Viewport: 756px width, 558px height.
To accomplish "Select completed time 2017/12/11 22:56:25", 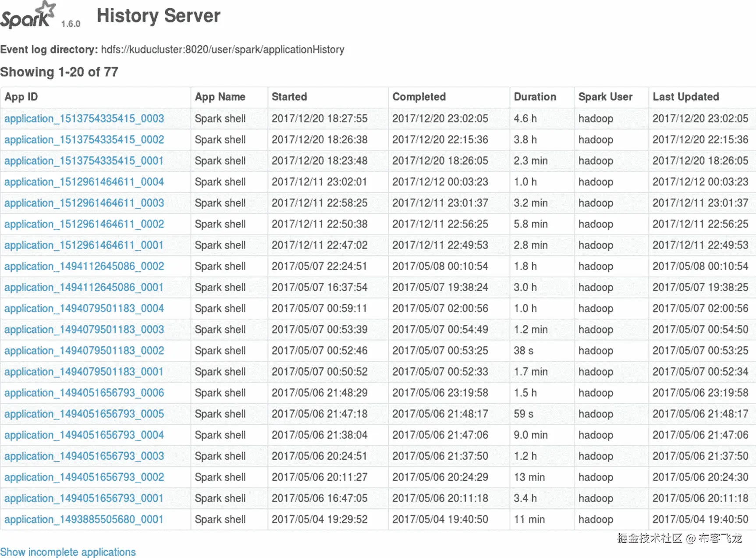I will 440,224.
